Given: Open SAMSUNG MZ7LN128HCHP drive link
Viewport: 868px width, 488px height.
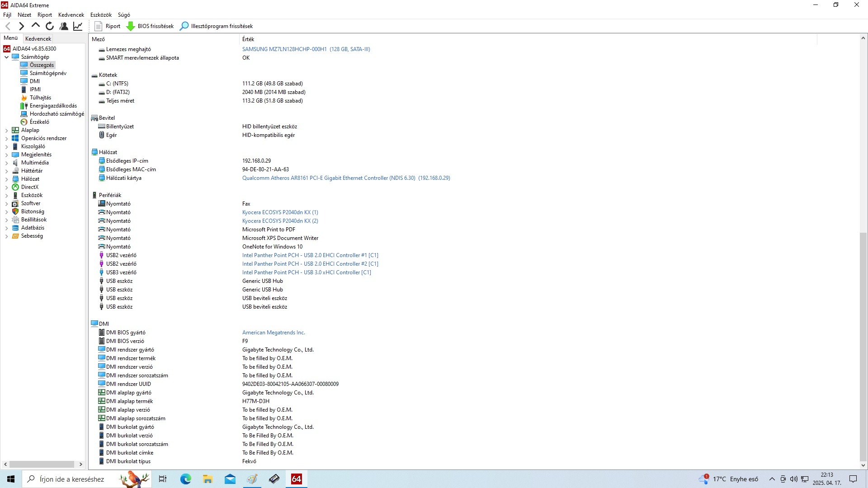Looking at the screenshot, I should (306, 49).
